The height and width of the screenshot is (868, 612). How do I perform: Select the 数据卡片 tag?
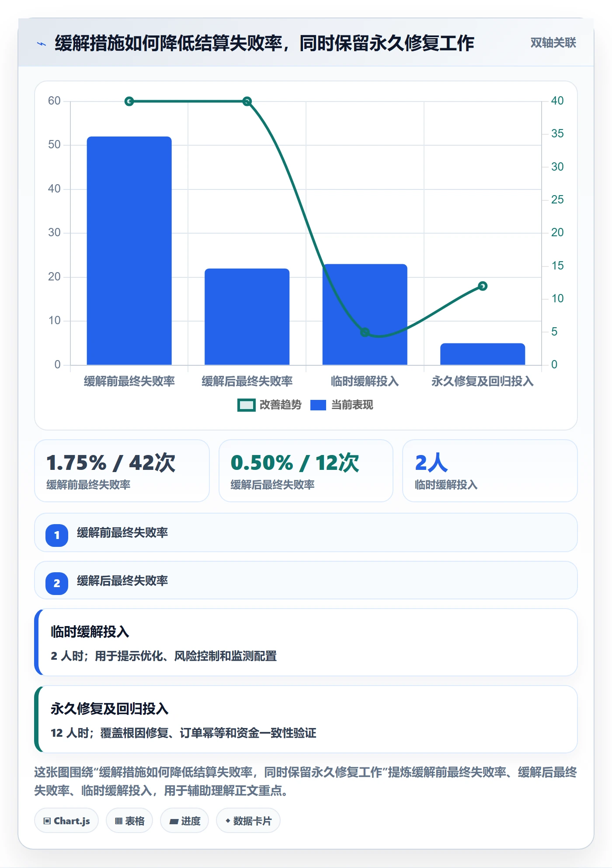click(x=248, y=821)
